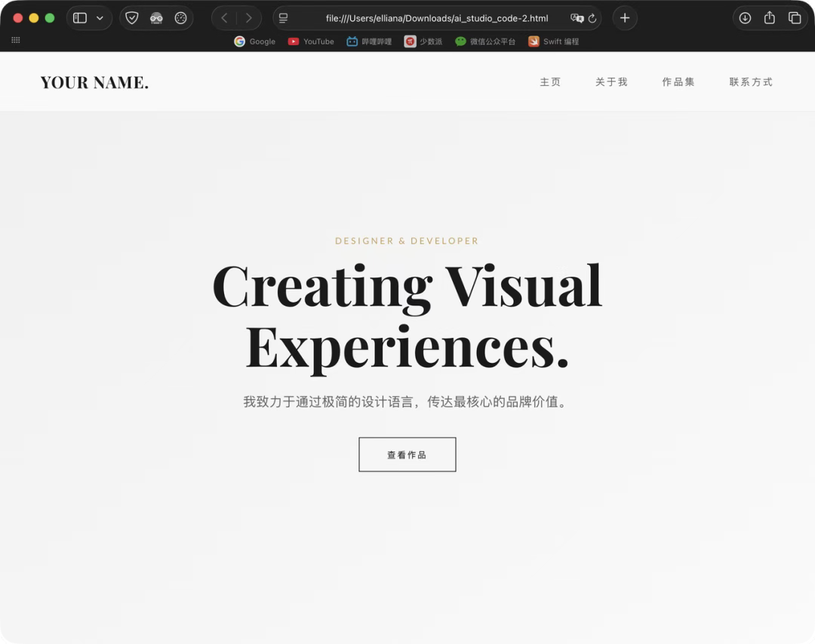Click the green fullscreen button
This screenshot has height=644, width=815.
[50, 18]
